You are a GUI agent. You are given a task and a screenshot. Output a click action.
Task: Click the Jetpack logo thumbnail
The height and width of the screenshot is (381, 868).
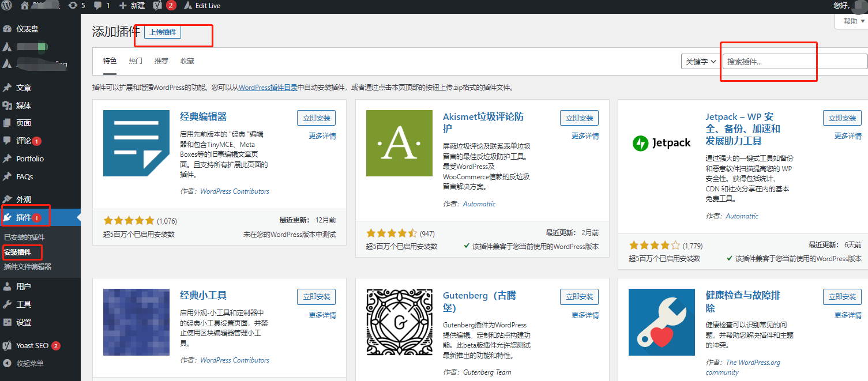[x=662, y=143]
